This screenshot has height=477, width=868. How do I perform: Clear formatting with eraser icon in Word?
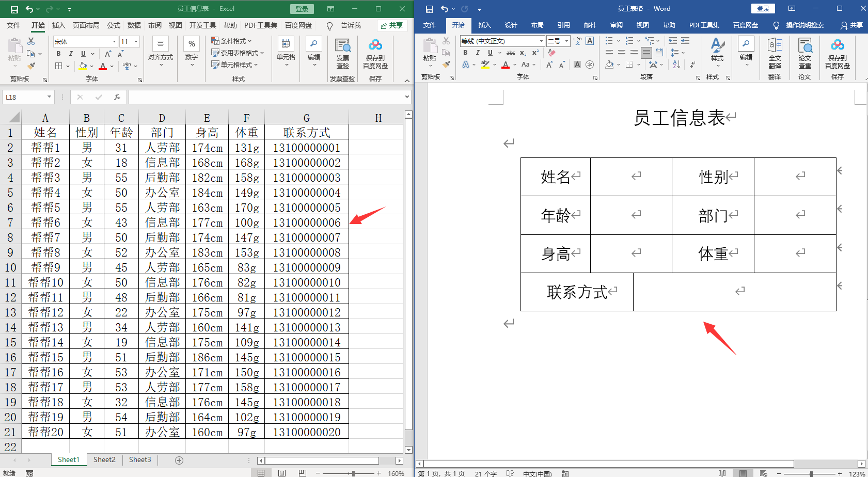pos(552,53)
